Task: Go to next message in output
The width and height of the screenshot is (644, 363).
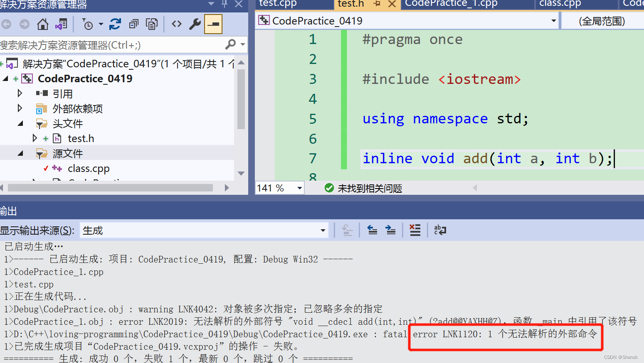Action: click(x=391, y=230)
